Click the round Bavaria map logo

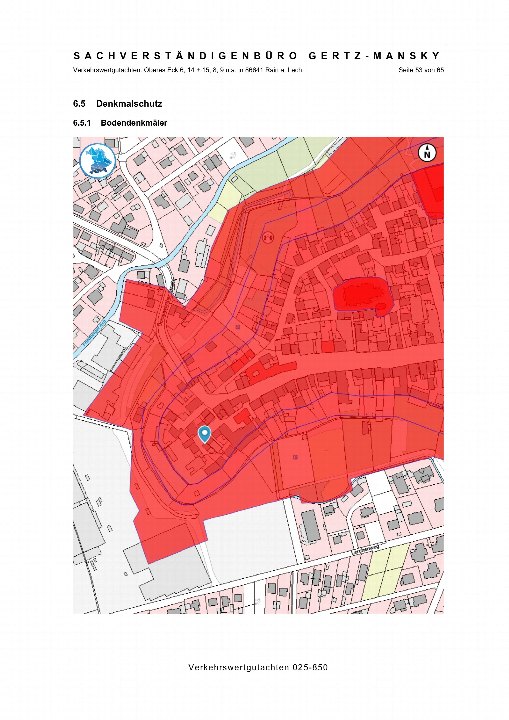(x=98, y=160)
